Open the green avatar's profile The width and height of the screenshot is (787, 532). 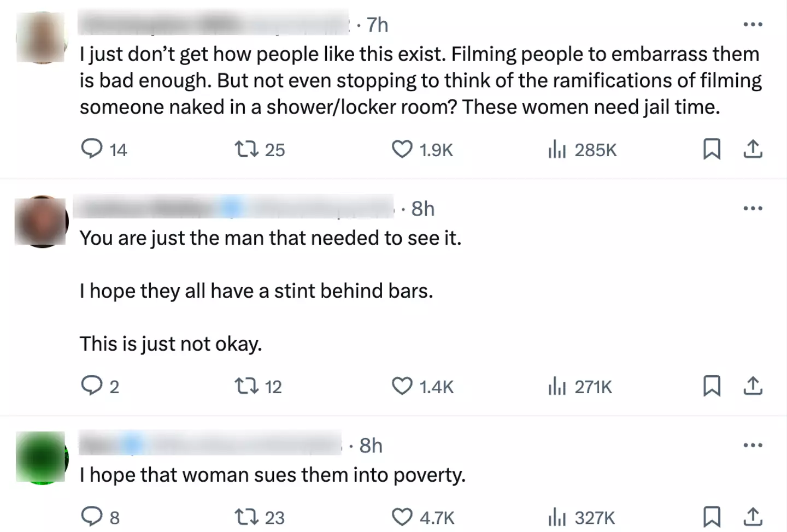(42, 457)
